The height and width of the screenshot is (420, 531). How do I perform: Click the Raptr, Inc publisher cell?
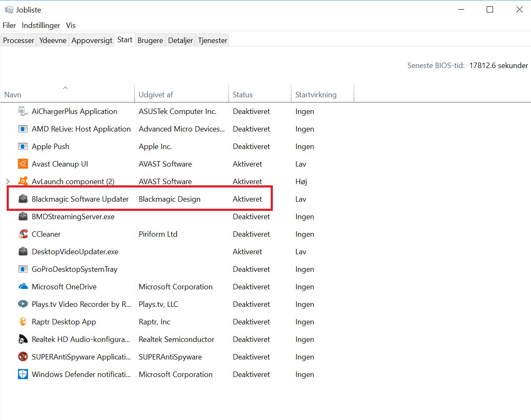(x=155, y=322)
